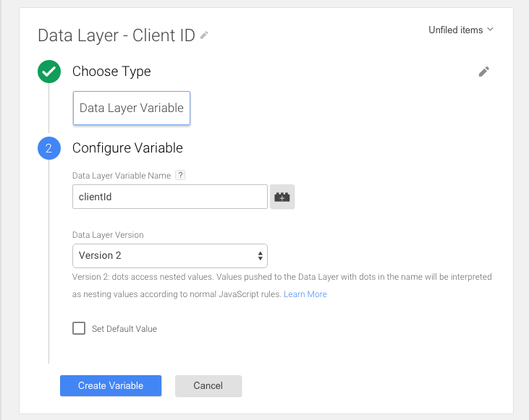Click the Configure Variable step heading
Screen dimensions: 529x420
127,148
